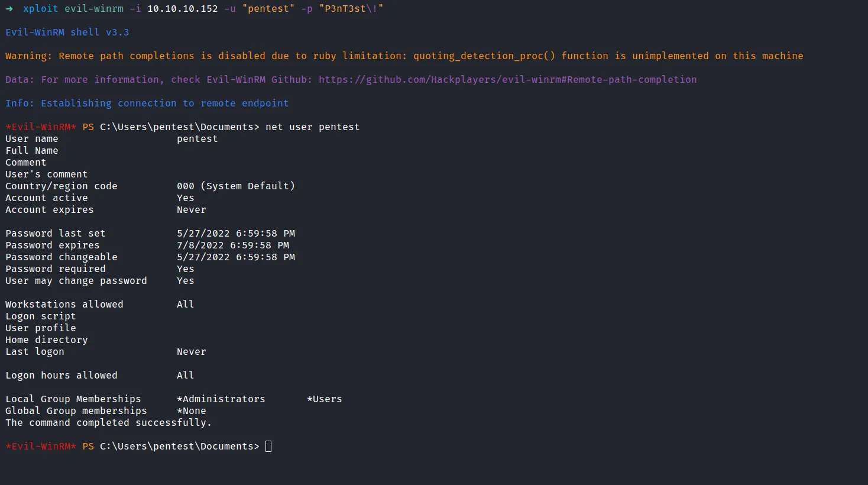Select the "P3nT3st\!" password argument
Viewport: 868px width, 485px height.
(x=351, y=9)
